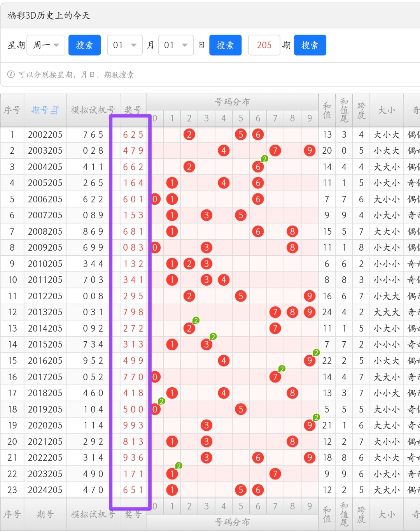Screen dimensions: 420x532
Task: Select issue number 2013205
Action: click(x=45, y=312)
